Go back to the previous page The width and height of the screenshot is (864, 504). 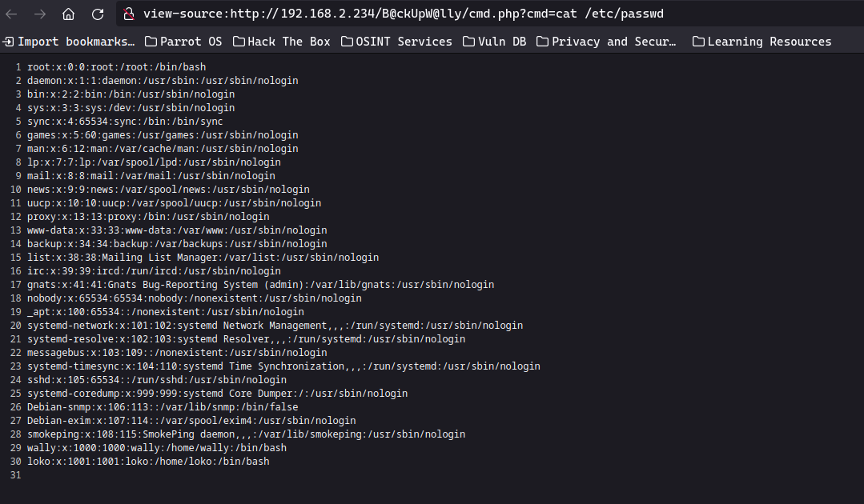point(11,14)
